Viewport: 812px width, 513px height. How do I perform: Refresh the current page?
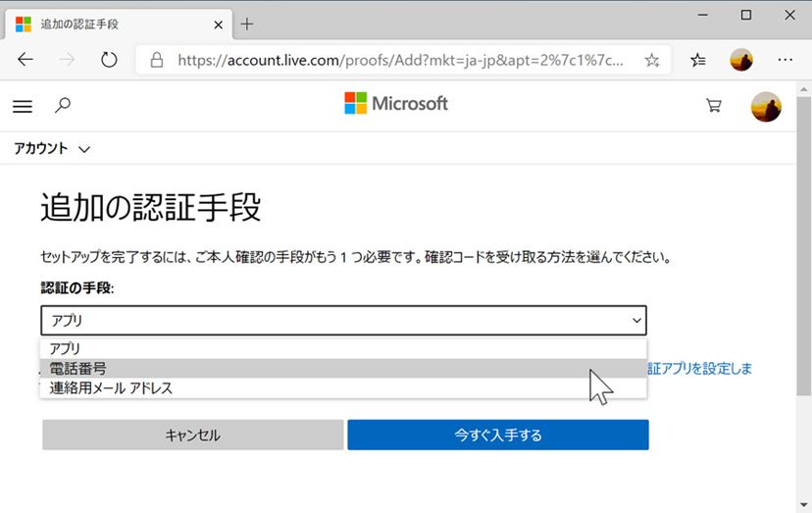(x=109, y=60)
